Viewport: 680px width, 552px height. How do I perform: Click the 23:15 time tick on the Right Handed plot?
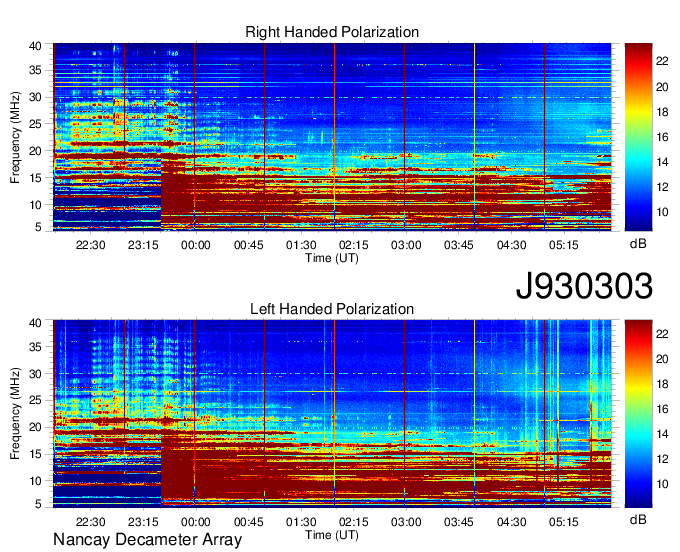click(x=143, y=245)
